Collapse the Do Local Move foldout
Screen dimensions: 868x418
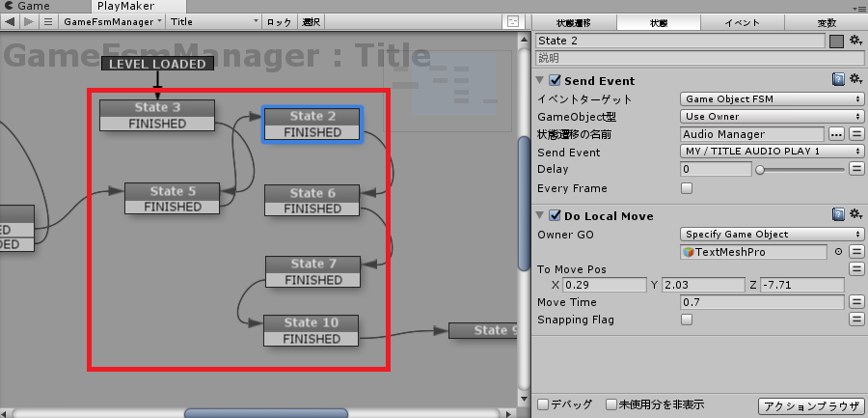point(541,215)
